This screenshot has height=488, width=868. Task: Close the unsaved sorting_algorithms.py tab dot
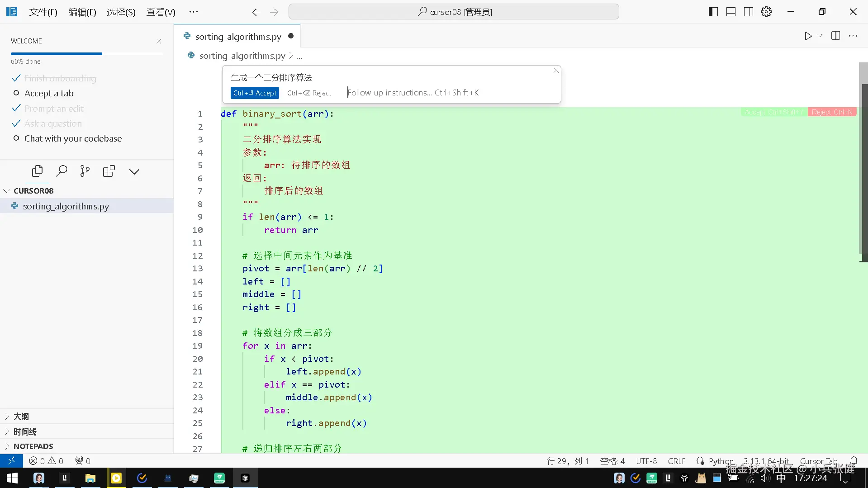click(x=291, y=36)
